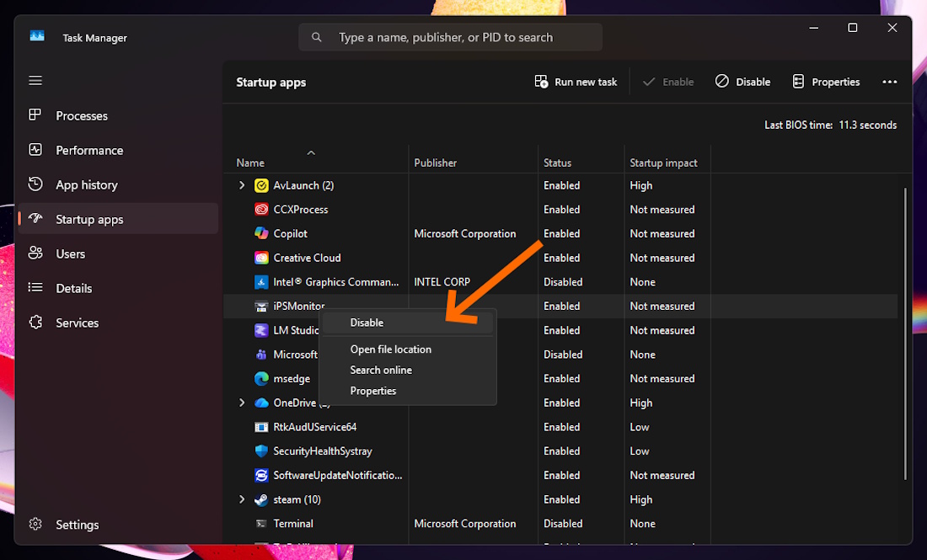Click 'INTEL CORP' publisher cell
This screenshot has height=560, width=927.
(x=442, y=282)
